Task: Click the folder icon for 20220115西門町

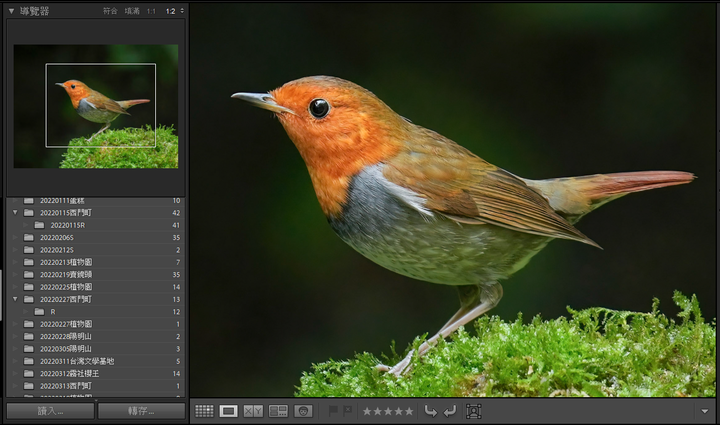Action: coord(29,212)
